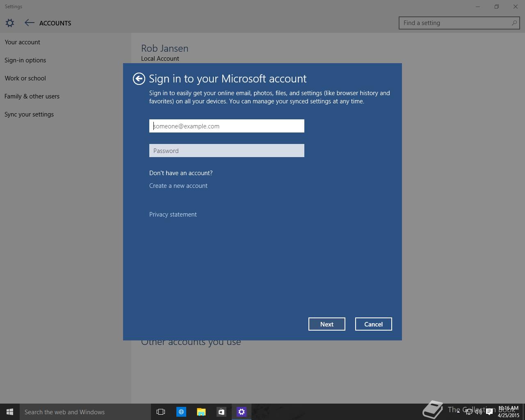Click the search magnifier in Find a setting
Image resolution: width=525 pixels, height=420 pixels.
[x=514, y=23]
